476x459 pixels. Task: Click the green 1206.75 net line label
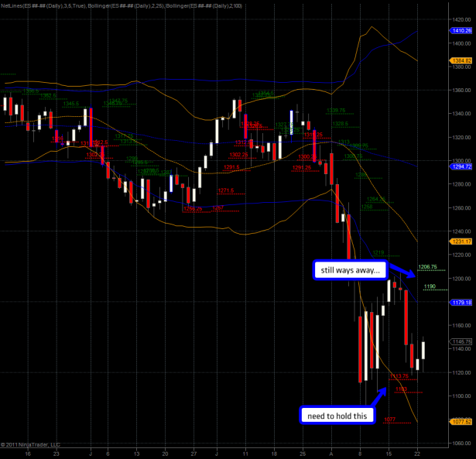428,267
